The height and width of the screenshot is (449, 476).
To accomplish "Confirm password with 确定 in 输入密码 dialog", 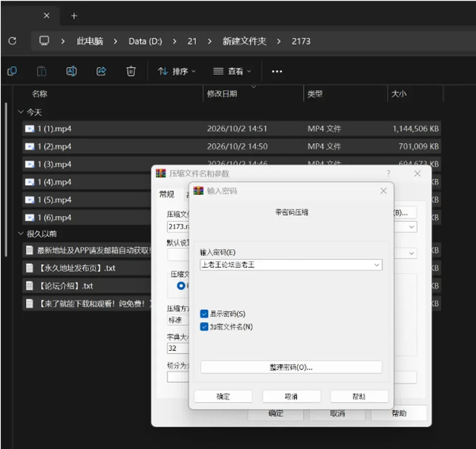I will pyautogui.click(x=223, y=396).
